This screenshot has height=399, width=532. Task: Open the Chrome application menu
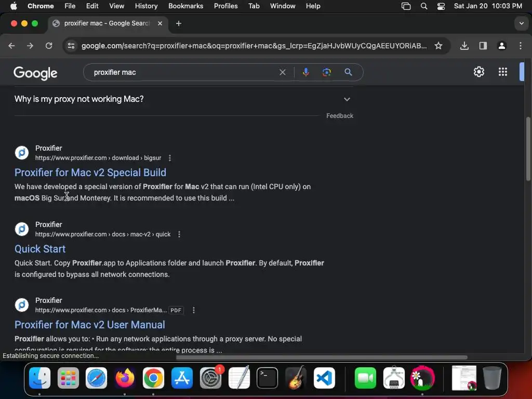tap(41, 6)
